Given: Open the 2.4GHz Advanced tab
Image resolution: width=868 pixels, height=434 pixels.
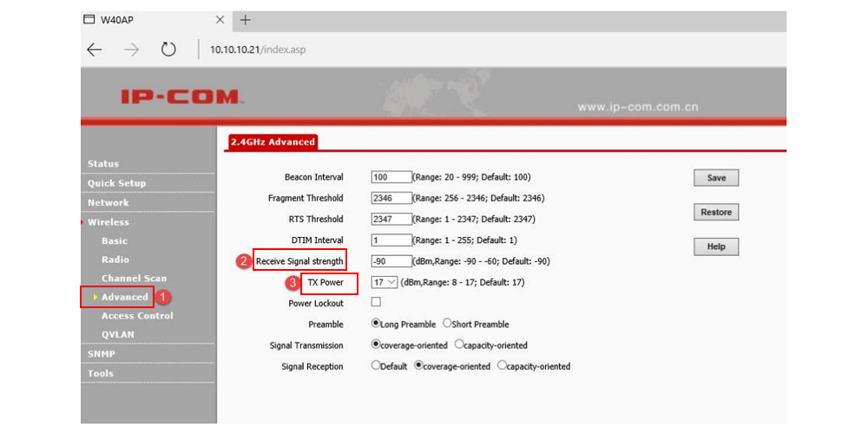Looking at the screenshot, I should 273,141.
